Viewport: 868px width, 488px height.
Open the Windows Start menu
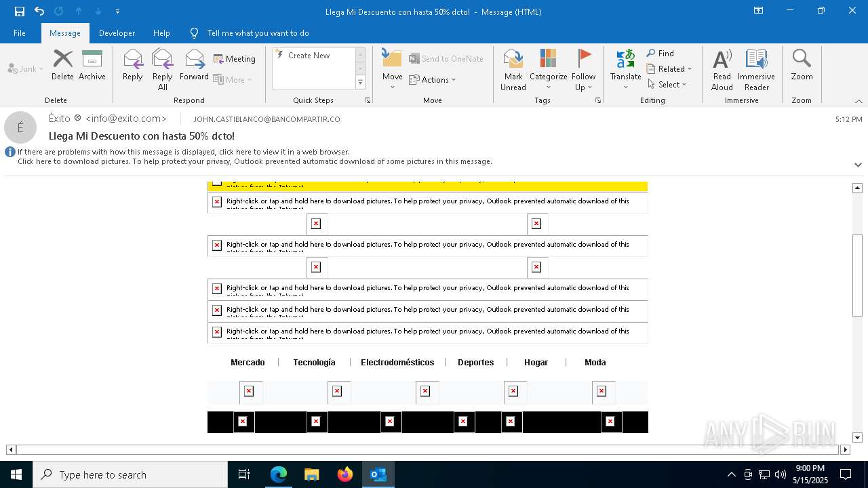click(x=16, y=474)
